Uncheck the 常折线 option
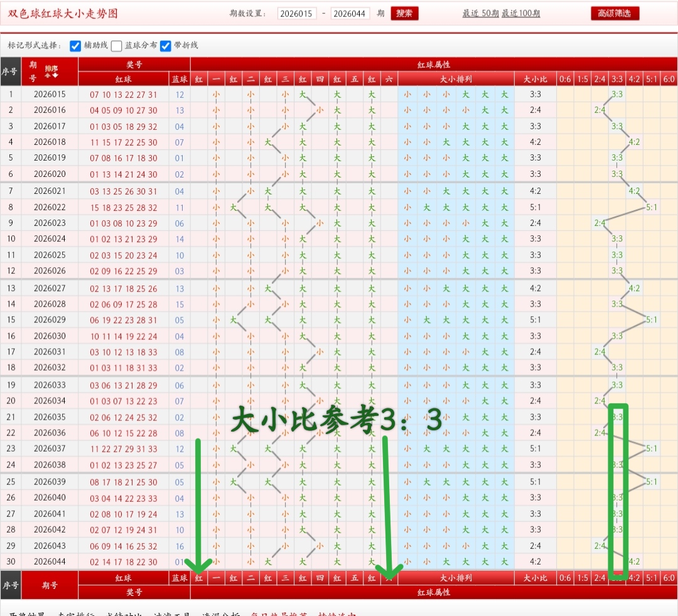The image size is (678, 616). pos(166,45)
